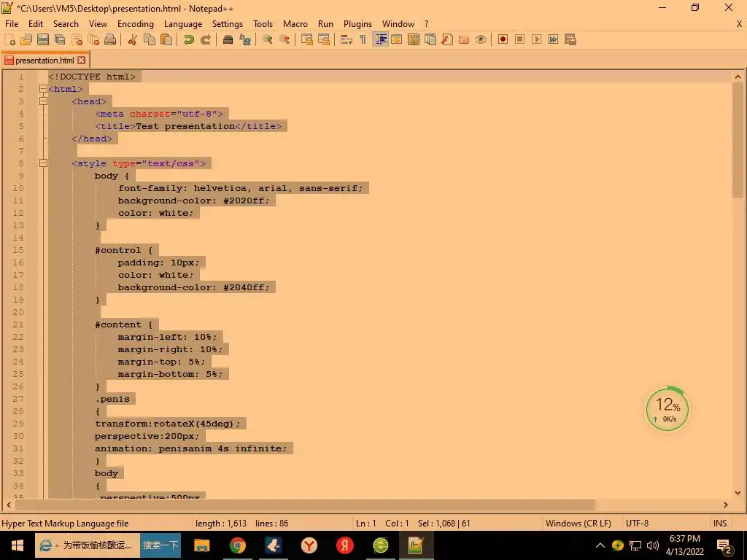747x560 pixels.
Task: Open the Plugins menu
Action: (357, 24)
